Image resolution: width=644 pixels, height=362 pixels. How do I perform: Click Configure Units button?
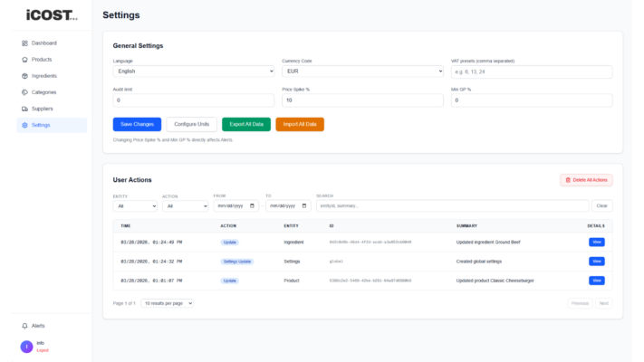click(191, 124)
